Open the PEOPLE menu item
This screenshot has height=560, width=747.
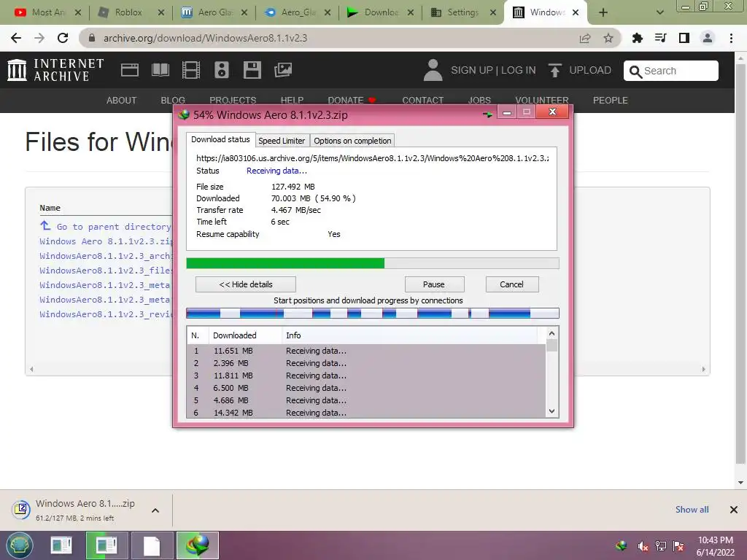point(611,101)
